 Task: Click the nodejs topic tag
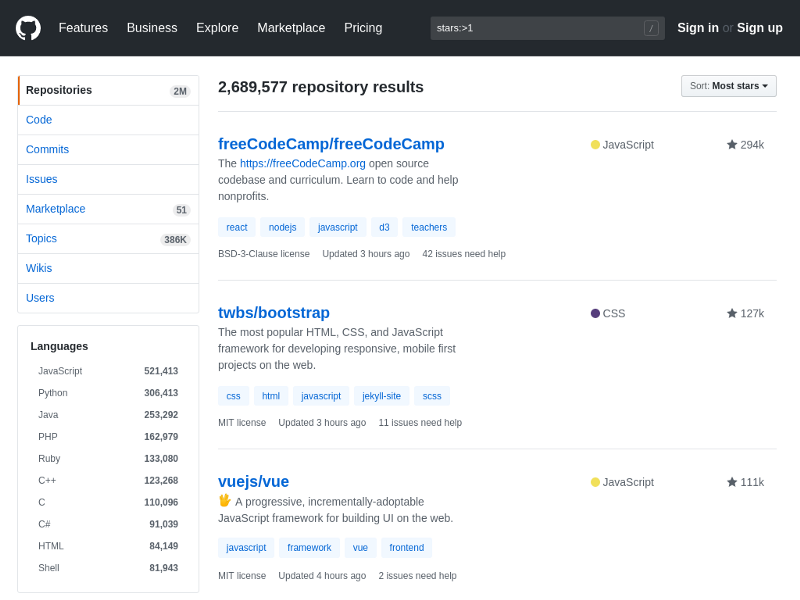coord(283,227)
